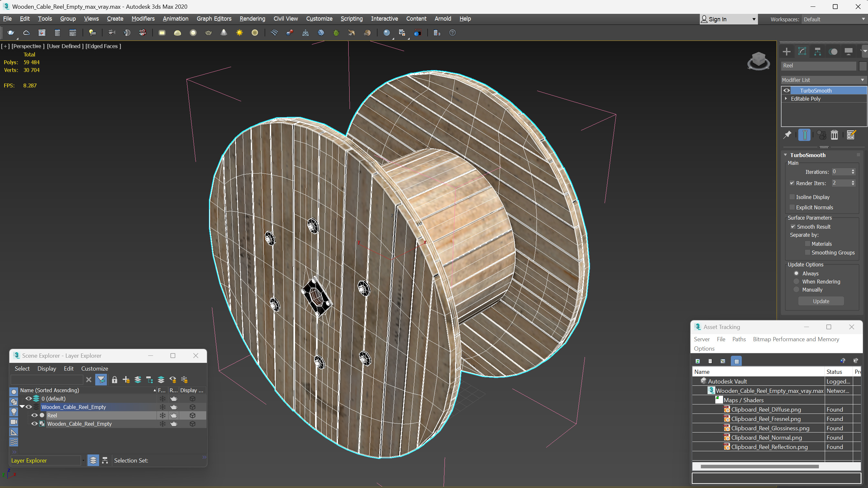Screen dimensions: 868x488
Task: Open the Rendering menu
Action: [252, 19]
